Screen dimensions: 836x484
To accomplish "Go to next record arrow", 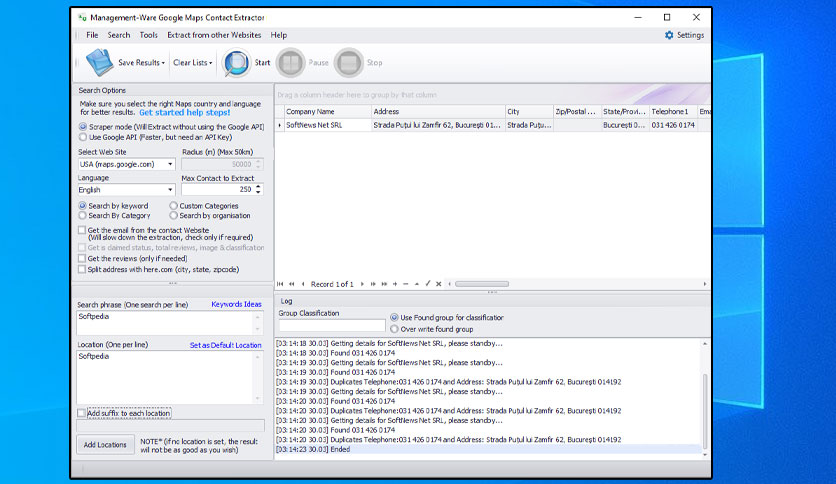I will click(362, 284).
